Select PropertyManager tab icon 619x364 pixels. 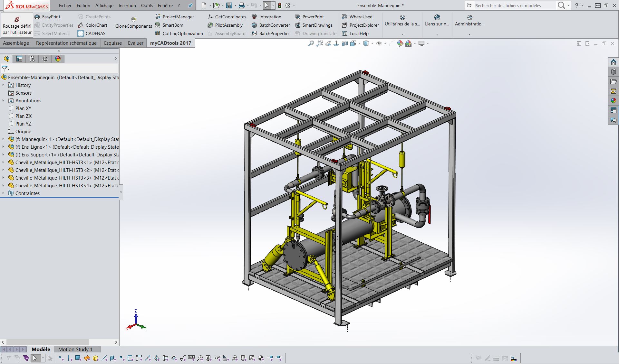coord(19,59)
